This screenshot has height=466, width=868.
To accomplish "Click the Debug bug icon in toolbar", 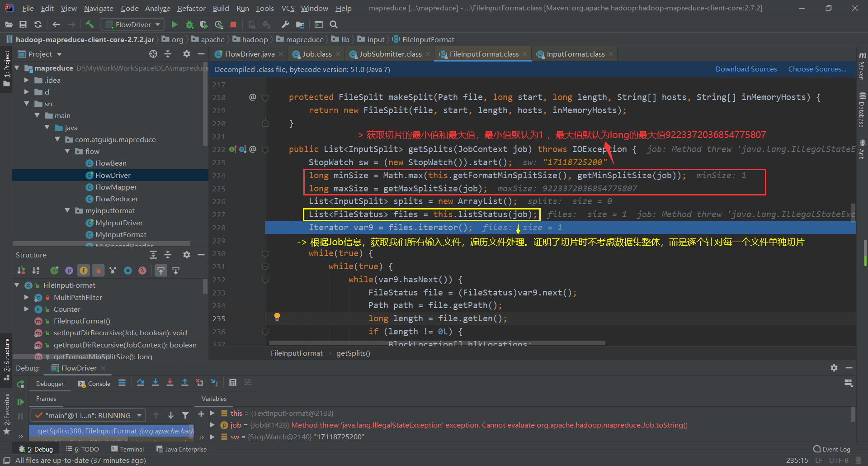I will pyautogui.click(x=189, y=24).
